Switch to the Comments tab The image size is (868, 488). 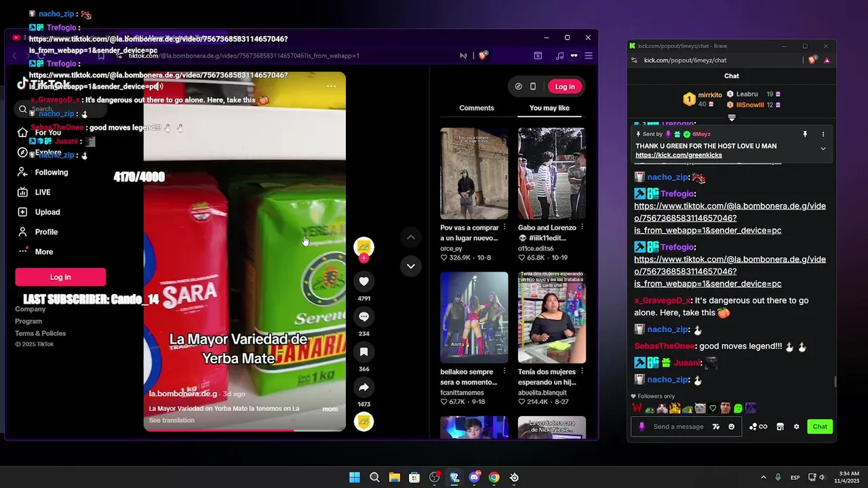pos(477,108)
